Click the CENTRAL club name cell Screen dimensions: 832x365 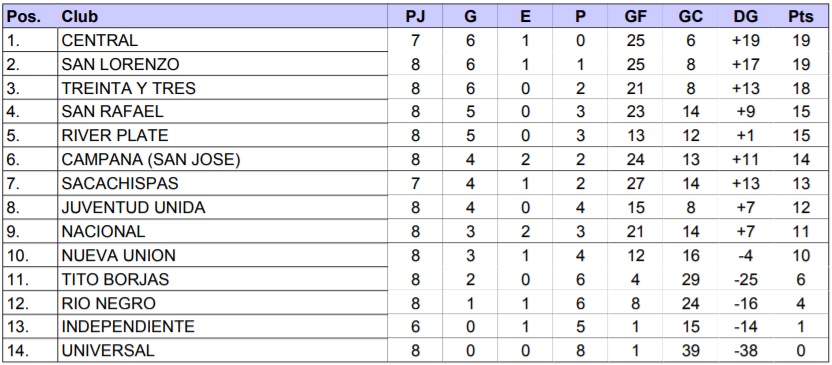coord(222,40)
